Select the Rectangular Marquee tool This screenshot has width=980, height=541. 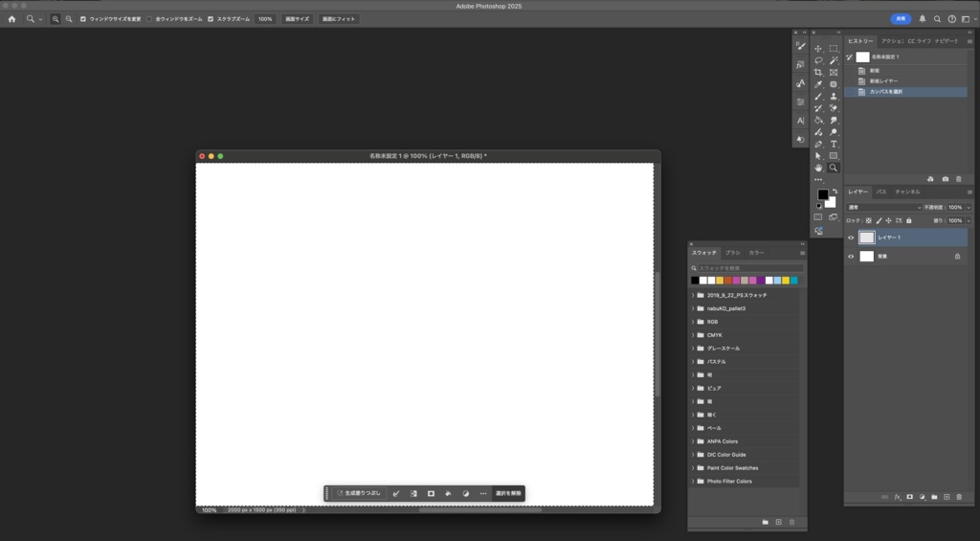(834, 48)
